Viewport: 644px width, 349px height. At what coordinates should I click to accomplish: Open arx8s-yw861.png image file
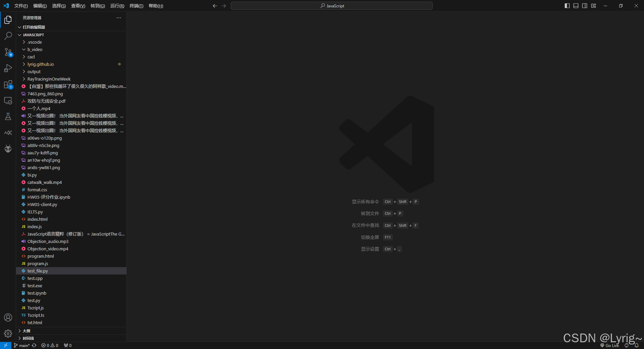(x=71, y=167)
